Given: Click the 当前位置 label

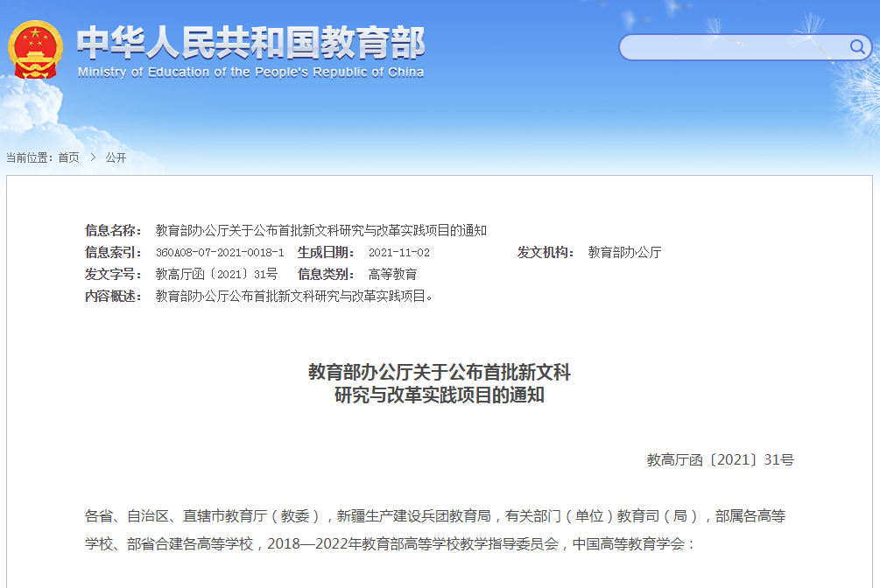Looking at the screenshot, I should pos(30,157).
